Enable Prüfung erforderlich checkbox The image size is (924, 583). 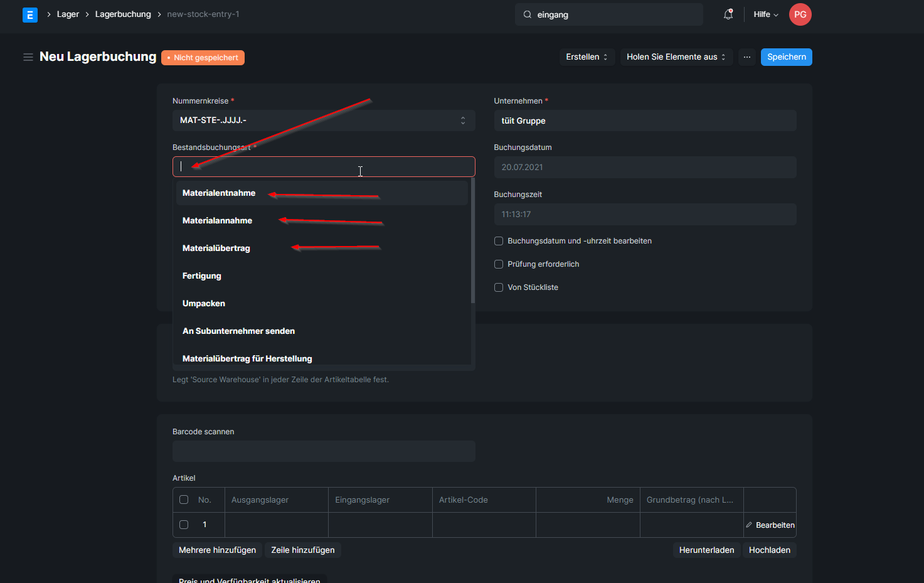499,264
